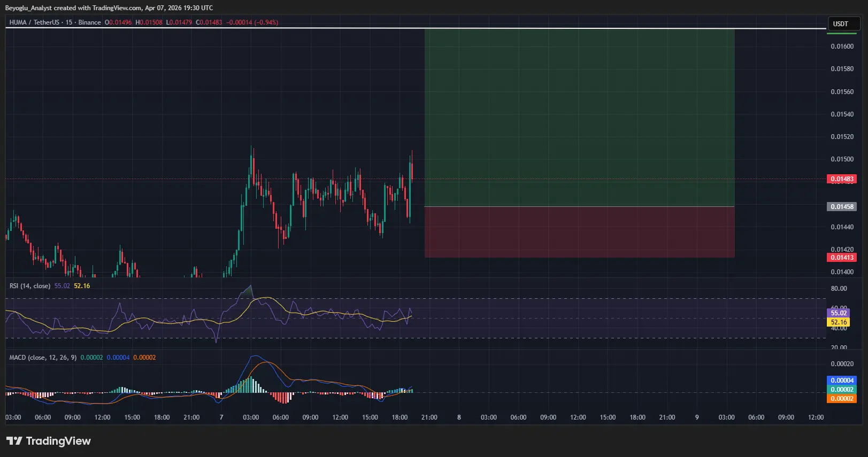868x457 pixels.
Task: Click the yellow 52.16 RSI axis label
Action: coord(838,322)
